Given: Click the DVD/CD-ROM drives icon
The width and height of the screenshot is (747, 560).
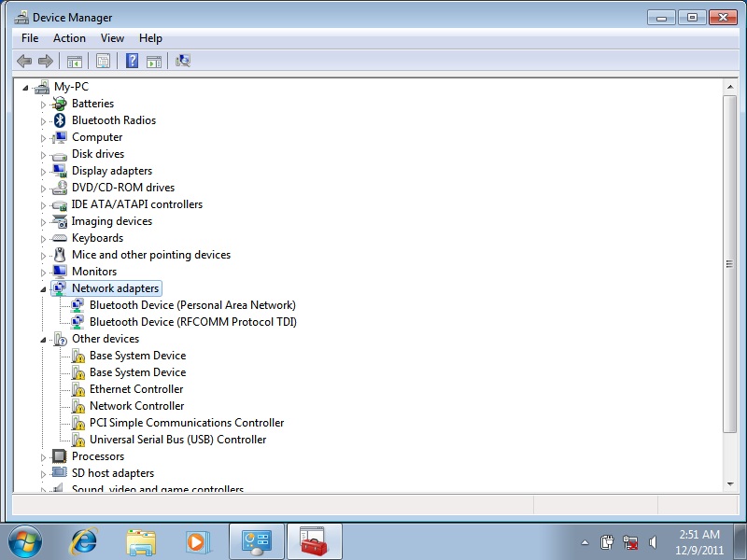Looking at the screenshot, I should [x=60, y=188].
